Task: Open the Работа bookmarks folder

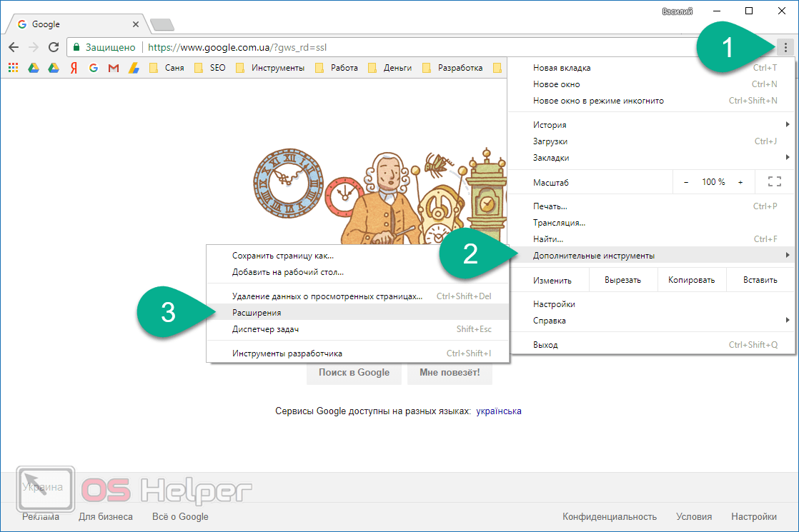Action: tap(337, 68)
